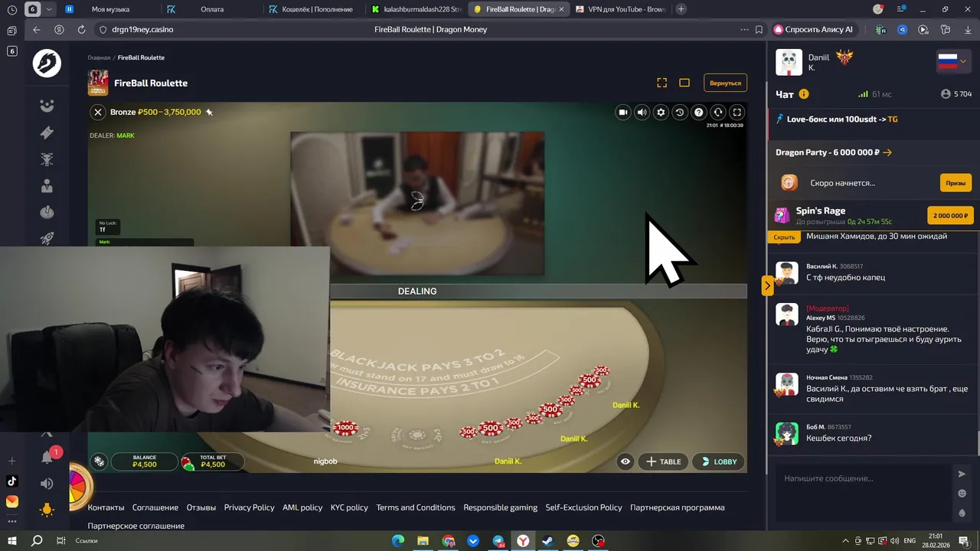Click the + TABLE button
The height and width of the screenshot is (551, 980).
664,461
